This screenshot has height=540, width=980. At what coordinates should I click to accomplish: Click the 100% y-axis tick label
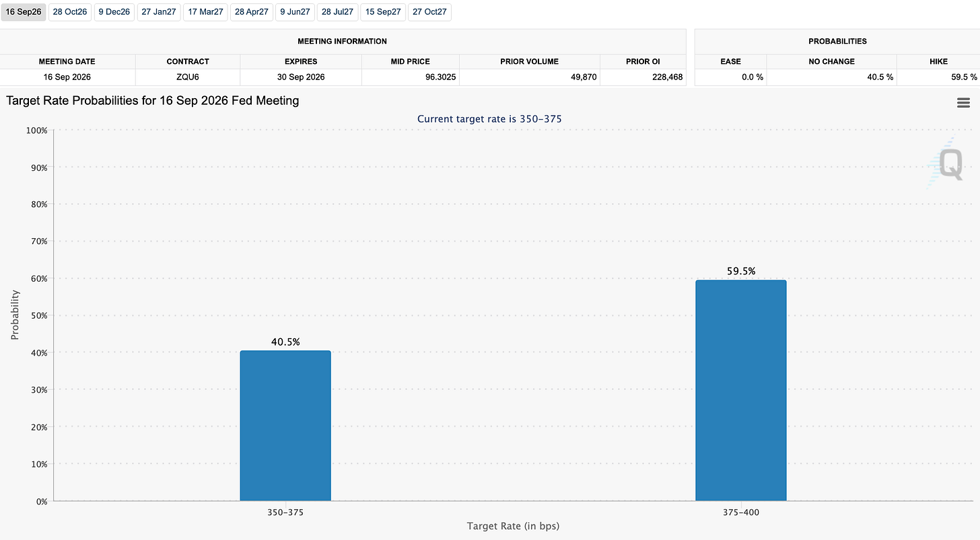click(x=36, y=130)
